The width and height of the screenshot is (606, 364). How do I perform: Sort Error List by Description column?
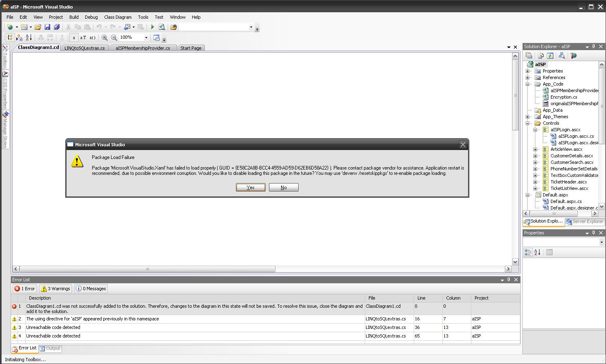click(x=195, y=298)
